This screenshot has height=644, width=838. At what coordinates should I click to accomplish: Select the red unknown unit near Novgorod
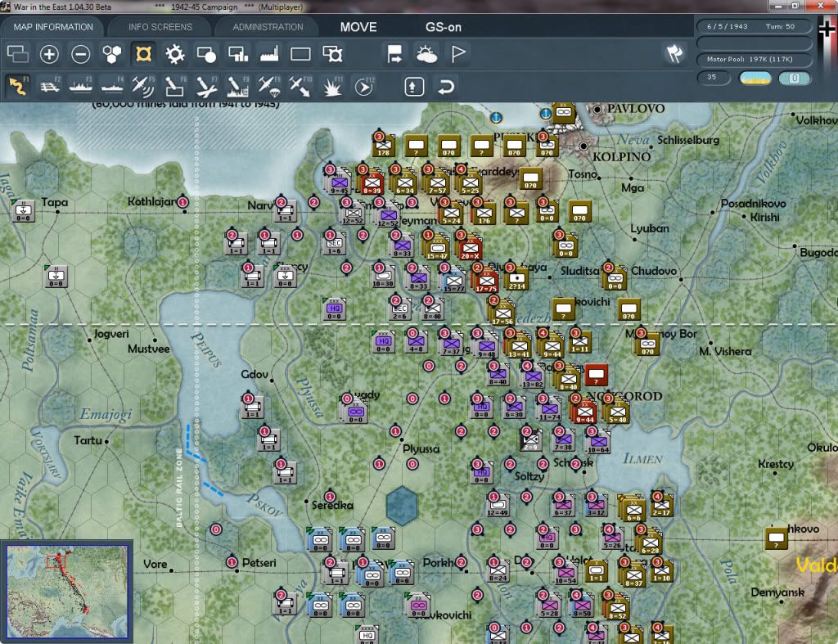coord(596,375)
